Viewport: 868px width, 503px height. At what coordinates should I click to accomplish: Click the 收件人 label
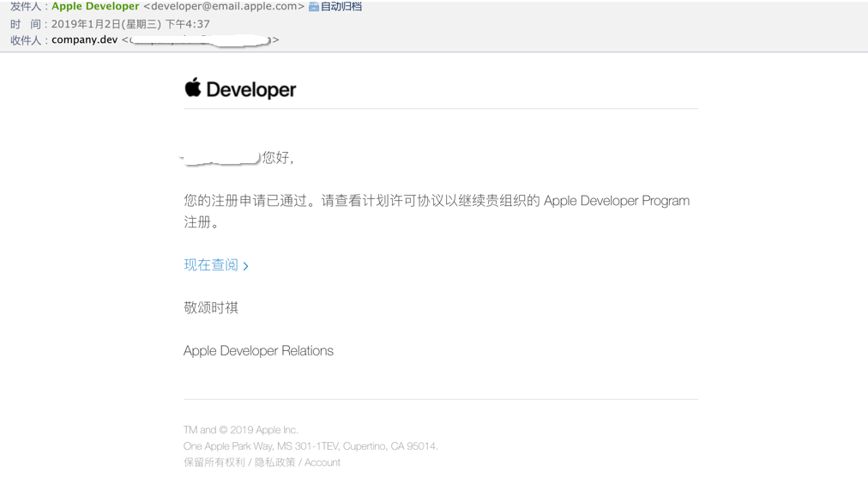click(x=26, y=39)
